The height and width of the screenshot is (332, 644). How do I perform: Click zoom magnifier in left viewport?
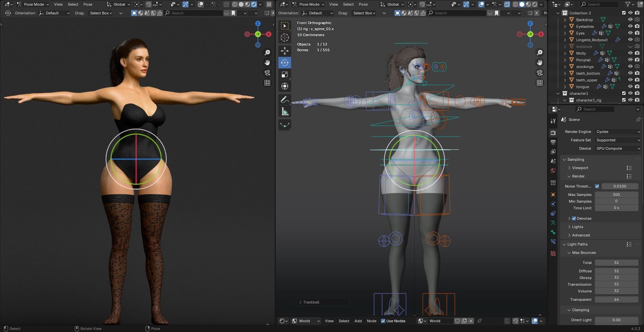267,53
